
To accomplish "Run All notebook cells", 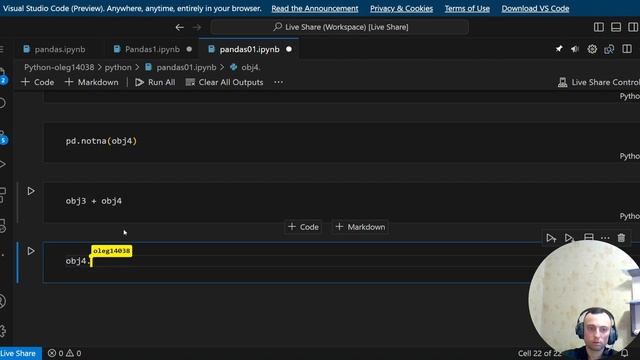I will pyautogui.click(x=155, y=82).
